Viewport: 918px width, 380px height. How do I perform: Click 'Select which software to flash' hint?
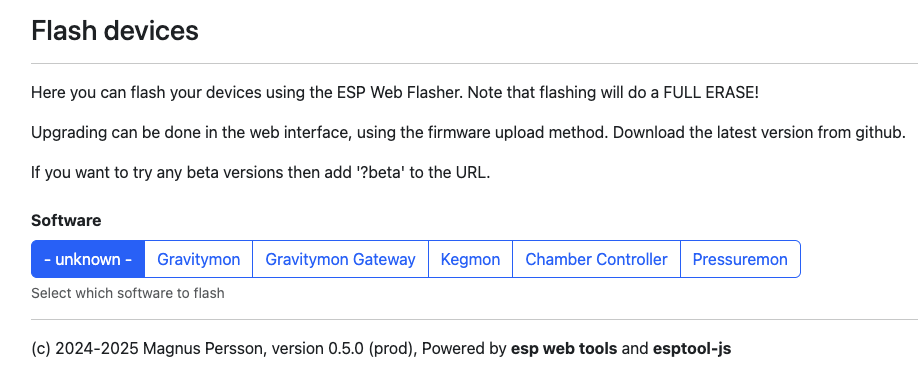coord(128,293)
